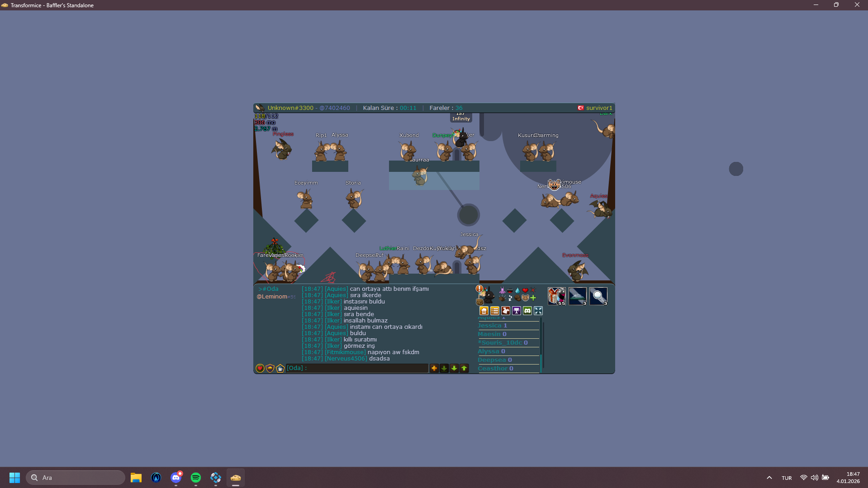Click the green up arrow chat button

click(464, 368)
